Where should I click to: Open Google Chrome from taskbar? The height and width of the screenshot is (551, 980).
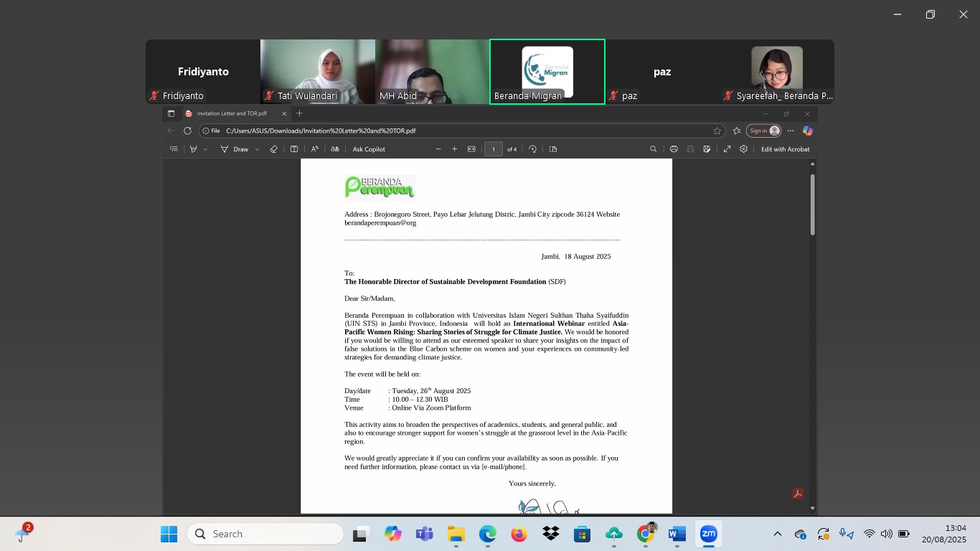pos(646,534)
